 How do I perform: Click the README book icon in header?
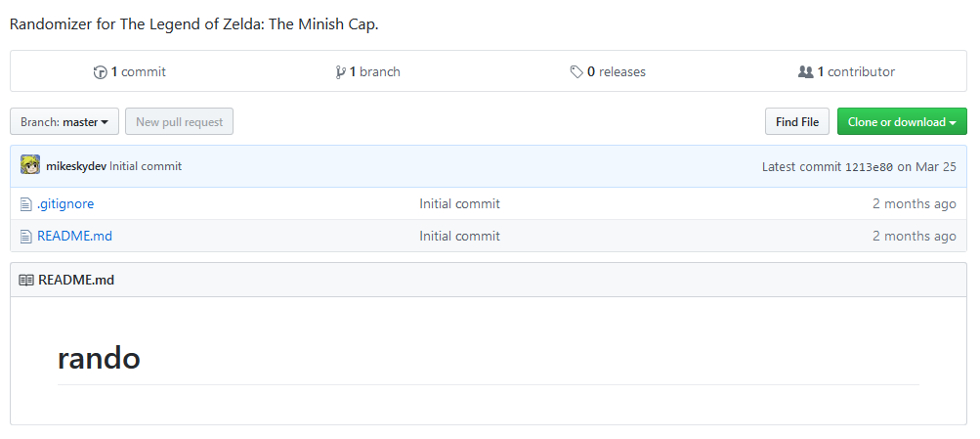26,281
